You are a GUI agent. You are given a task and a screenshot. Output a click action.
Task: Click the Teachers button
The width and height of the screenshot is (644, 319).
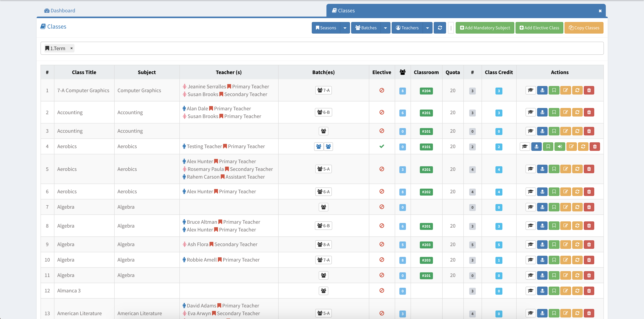(x=407, y=28)
